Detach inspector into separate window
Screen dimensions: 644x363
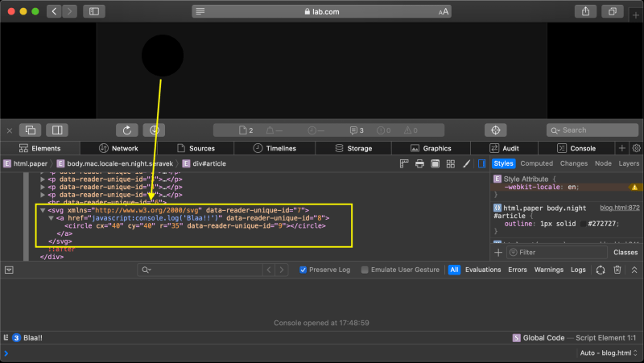pyautogui.click(x=31, y=130)
